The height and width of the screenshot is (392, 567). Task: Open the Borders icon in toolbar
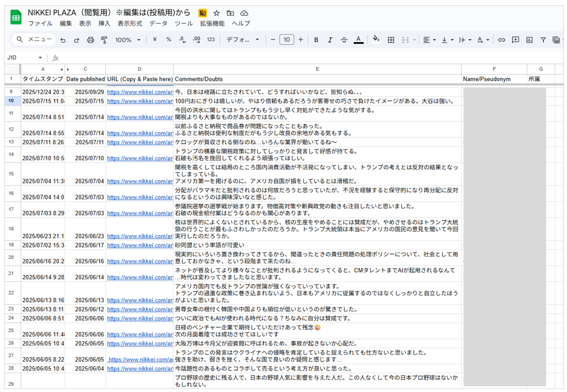click(x=390, y=40)
